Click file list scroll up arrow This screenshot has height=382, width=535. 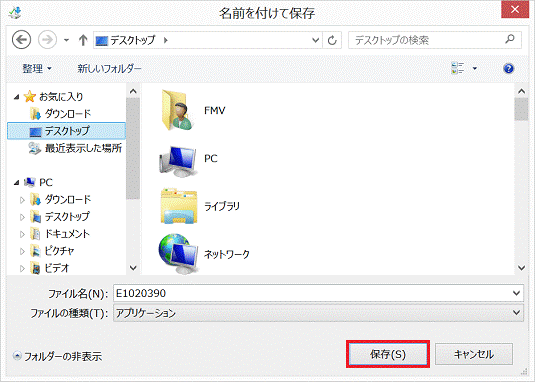pos(521,91)
